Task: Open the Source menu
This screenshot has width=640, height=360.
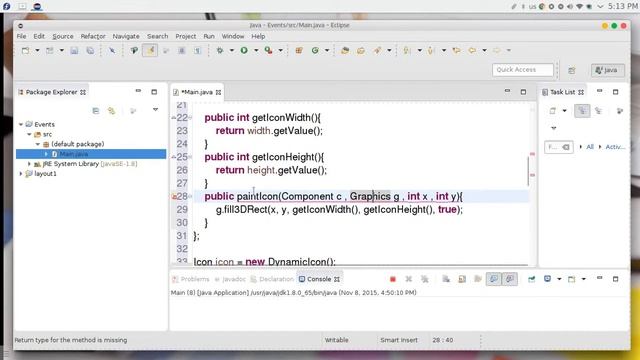Action: 63,36
